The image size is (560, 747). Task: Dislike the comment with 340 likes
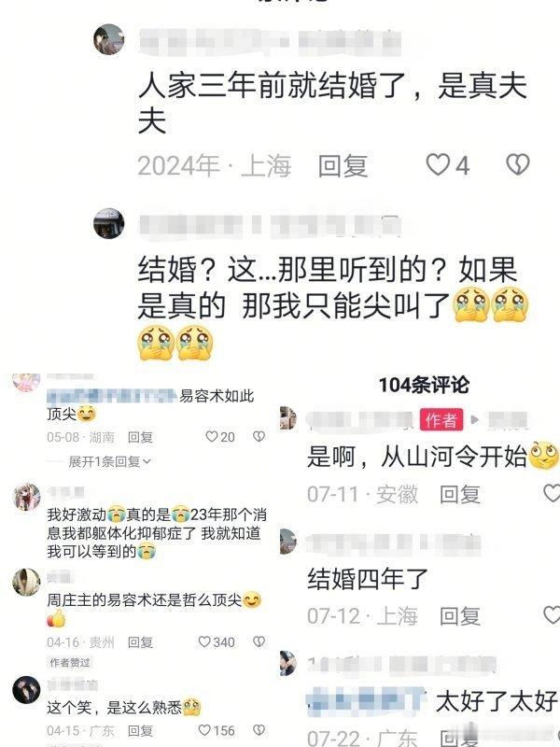[x=259, y=641]
